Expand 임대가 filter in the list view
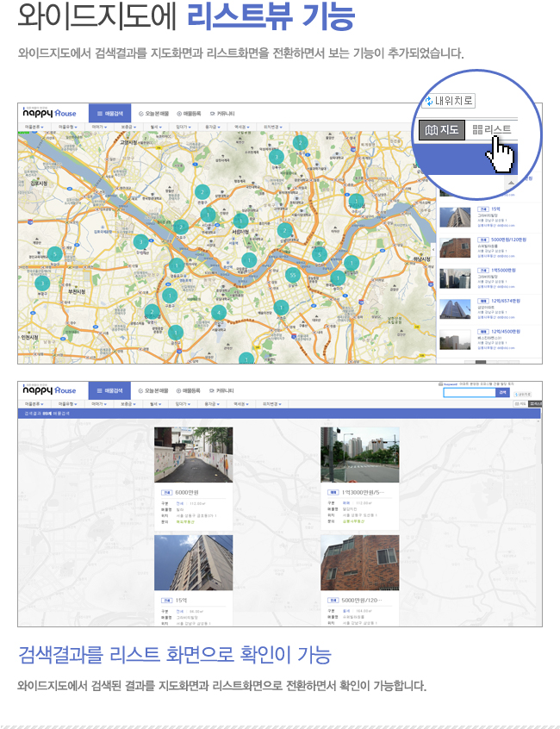560x729 pixels. [183, 404]
